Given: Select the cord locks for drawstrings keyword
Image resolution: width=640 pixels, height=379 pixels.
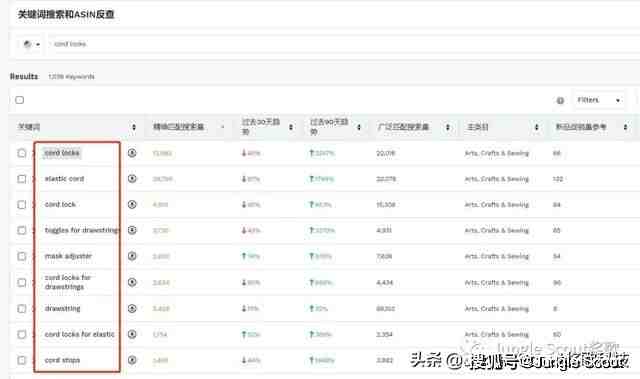Looking at the screenshot, I should pos(67,282).
